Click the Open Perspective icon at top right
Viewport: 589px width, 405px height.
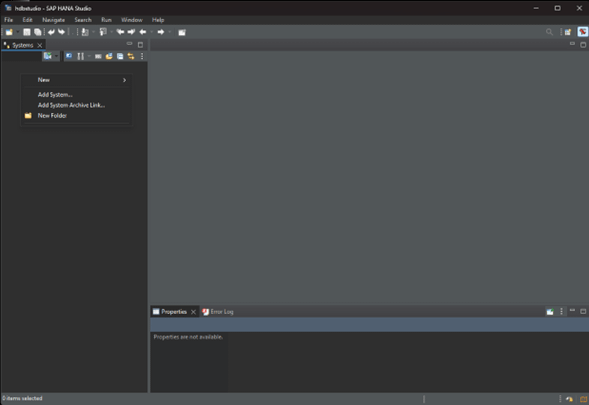pos(568,32)
